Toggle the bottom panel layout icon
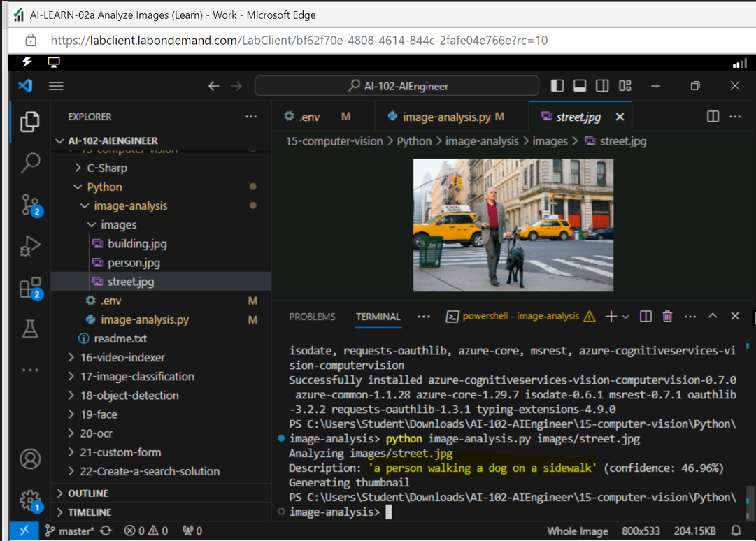This screenshot has width=756, height=541. [580, 86]
